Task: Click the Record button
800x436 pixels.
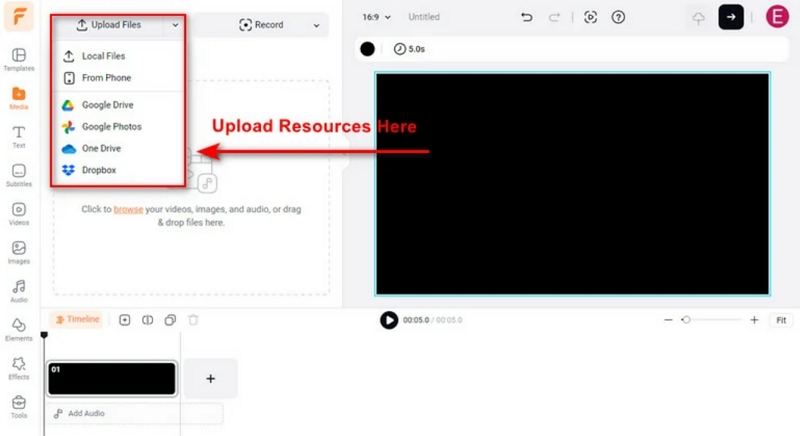Action: 261,24
